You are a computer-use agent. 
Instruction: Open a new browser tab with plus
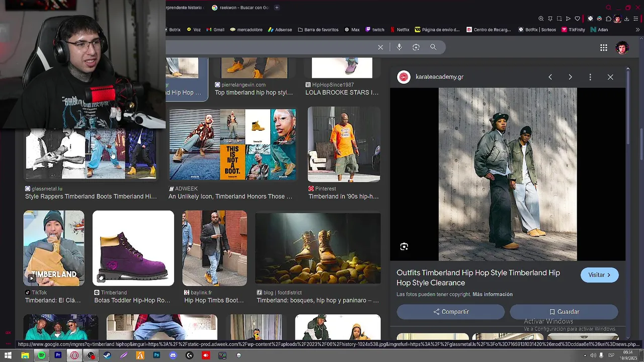point(277,8)
